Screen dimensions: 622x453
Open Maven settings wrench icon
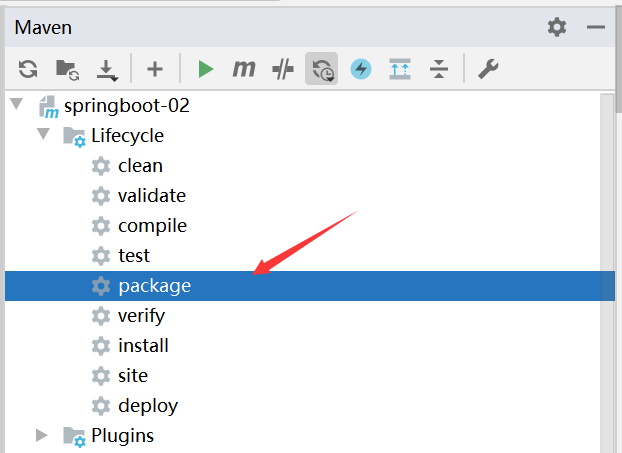pyautogui.click(x=488, y=69)
